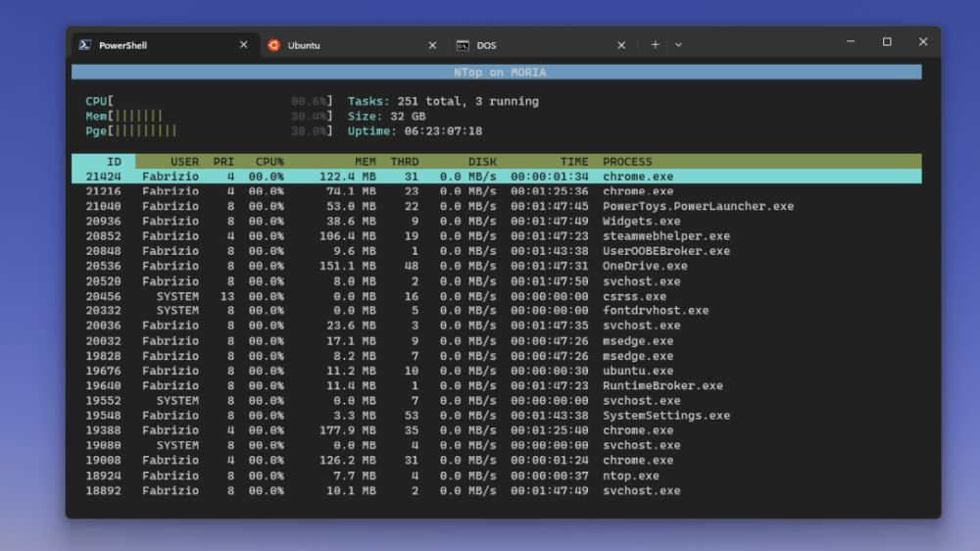The width and height of the screenshot is (980, 551).
Task: Click the CPU usage meter
Action: (x=209, y=101)
